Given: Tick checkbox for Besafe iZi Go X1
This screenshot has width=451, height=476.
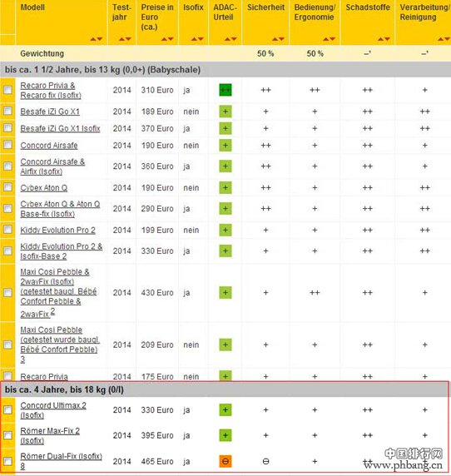Looking at the screenshot, I should (7, 111).
